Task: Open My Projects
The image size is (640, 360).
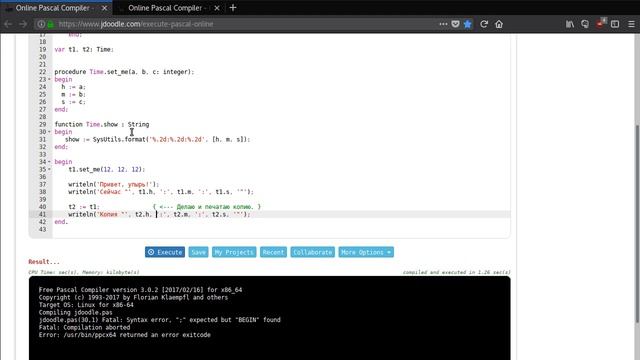Action: coord(234,252)
